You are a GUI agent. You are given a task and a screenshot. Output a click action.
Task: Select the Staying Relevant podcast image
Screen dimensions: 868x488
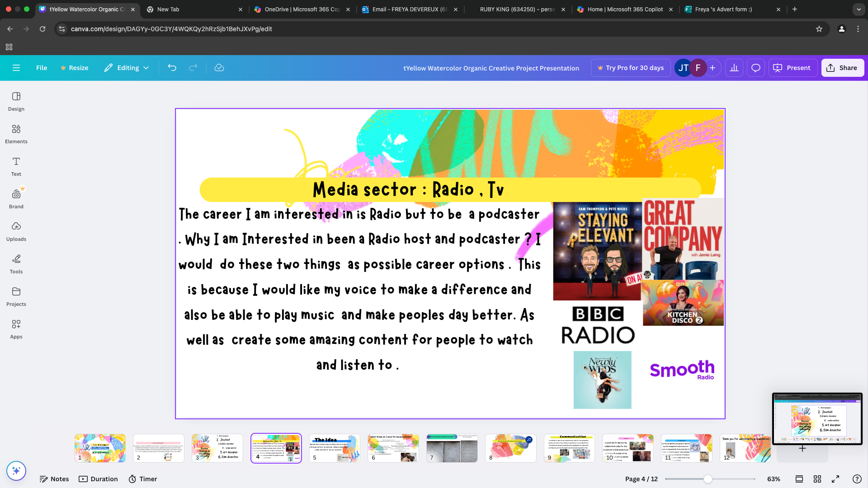[597, 251]
